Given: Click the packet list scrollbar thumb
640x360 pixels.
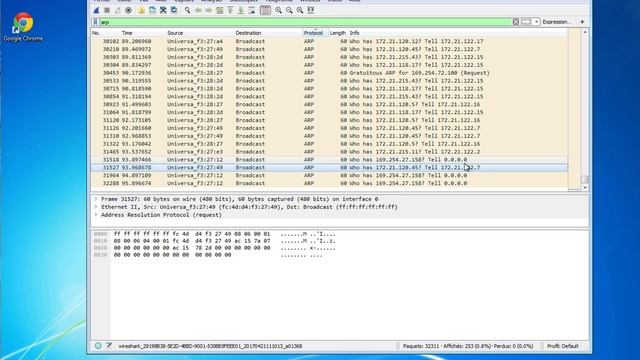Looking at the screenshot, I should click(x=585, y=179).
